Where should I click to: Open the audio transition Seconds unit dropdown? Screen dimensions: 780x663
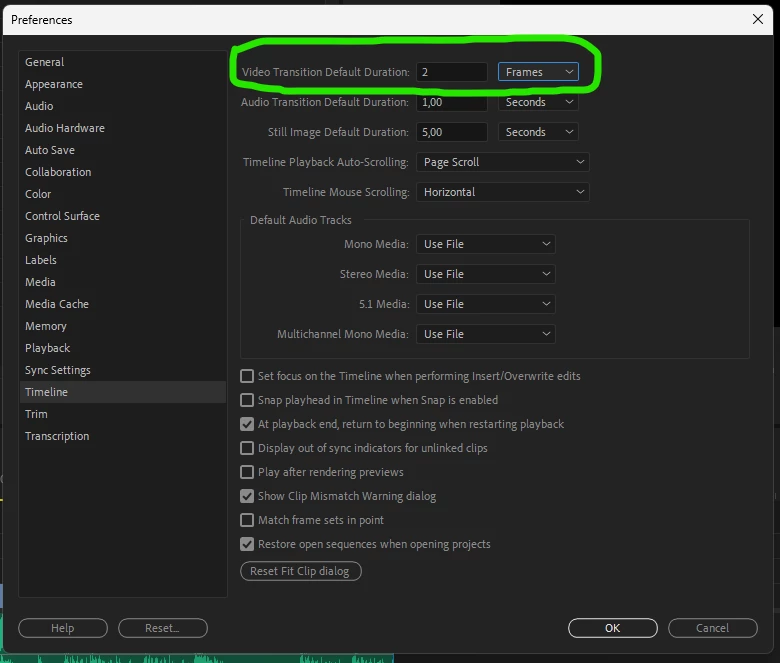[x=538, y=102]
